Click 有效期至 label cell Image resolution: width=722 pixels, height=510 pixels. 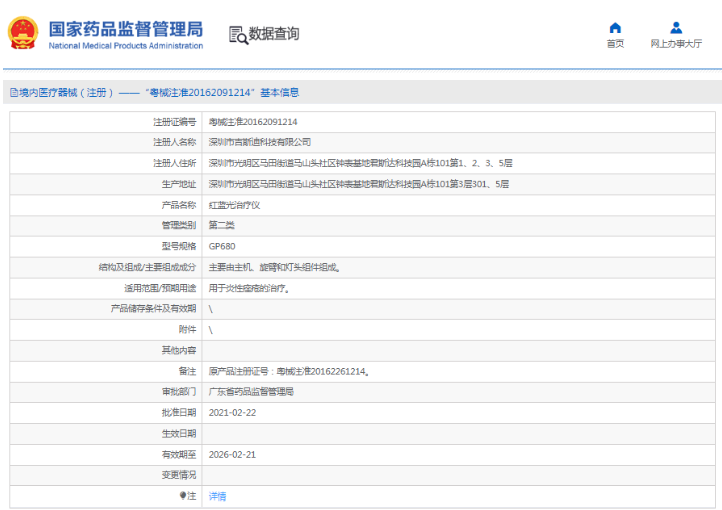pyautogui.click(x=106, y=454)
